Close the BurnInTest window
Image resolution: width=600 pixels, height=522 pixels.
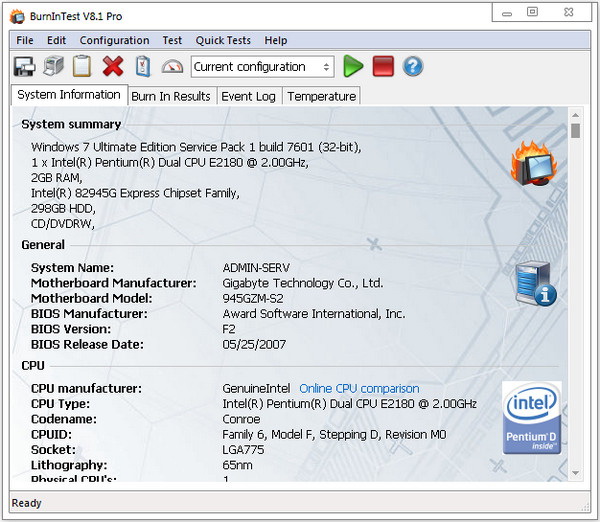569,12
